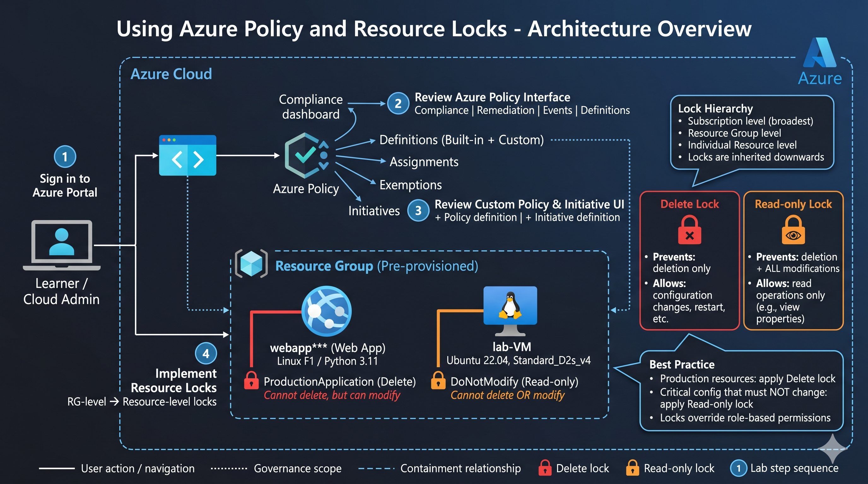Click 'Implement Resource Locks' heading
Screen dimensions: 868x484
[173, 380]
